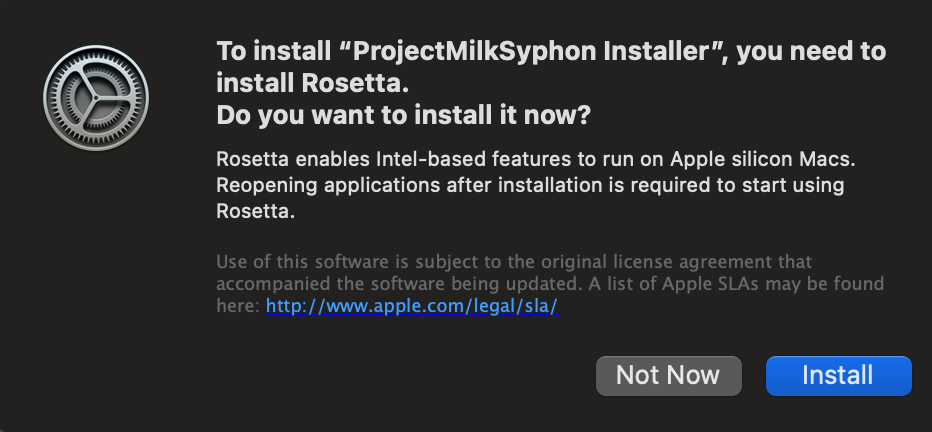
Task: Dismiss the dialog with Not Now
Action: point(668,375)
